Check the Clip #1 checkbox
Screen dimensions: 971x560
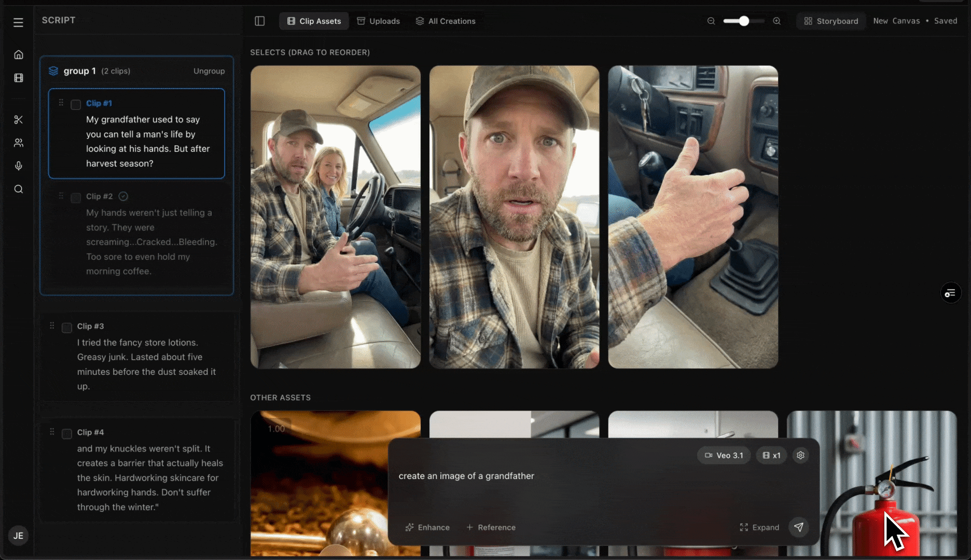click(76, 105)
